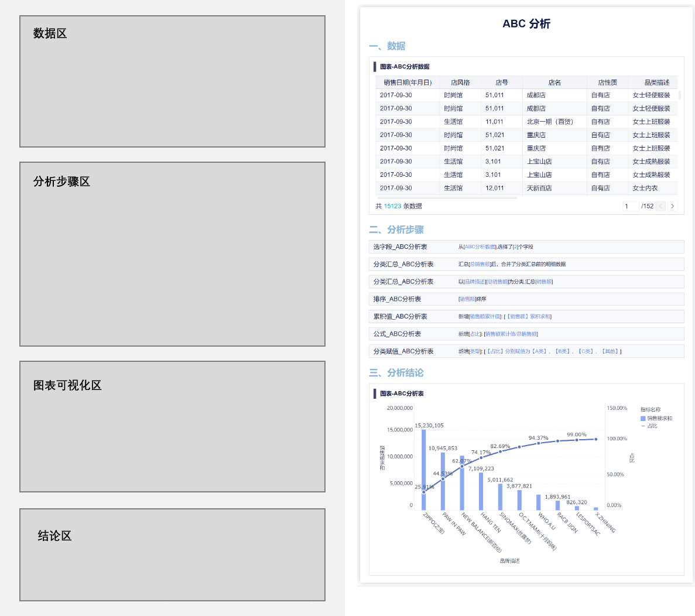Screen dimensions: 695x616
Task: Click the 94.37% point on the line
Action: (539, 443)
